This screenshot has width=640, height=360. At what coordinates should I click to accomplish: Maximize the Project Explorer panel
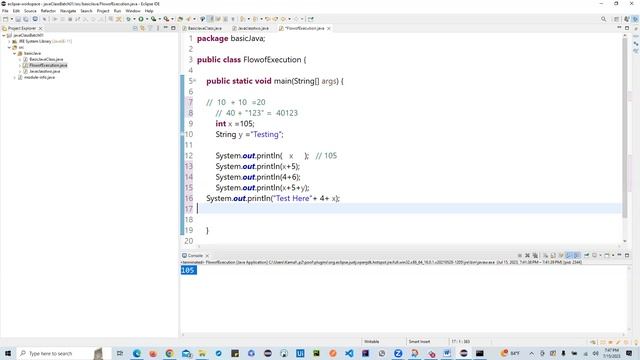pos(173,28)
